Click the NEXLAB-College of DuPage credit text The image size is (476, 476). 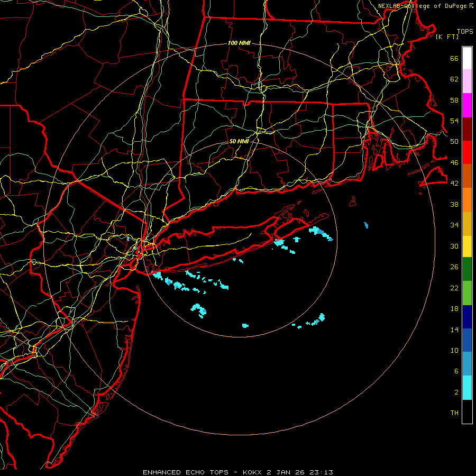[x=425, y=6]
